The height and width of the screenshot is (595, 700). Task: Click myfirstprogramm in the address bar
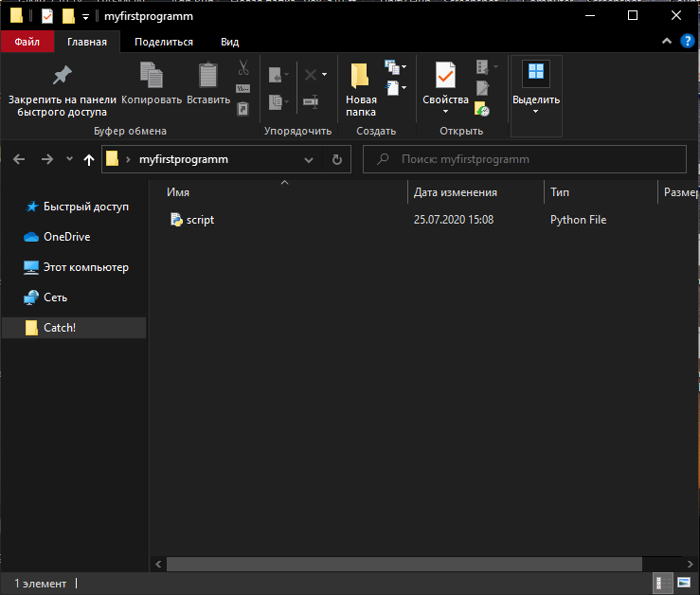pos(184,159)
